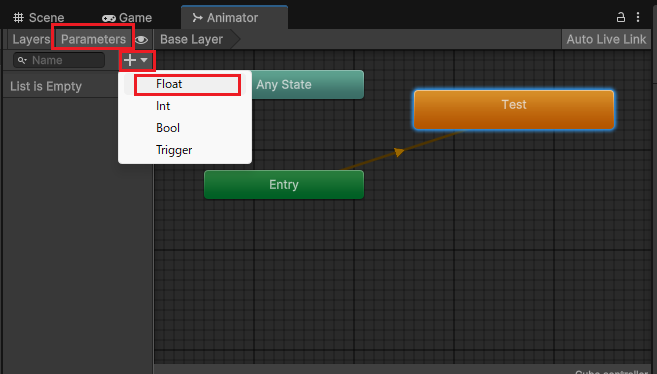The image size is (657, 374).
Task: Toggle the Auto Live Link button
Action: point(606,39)
